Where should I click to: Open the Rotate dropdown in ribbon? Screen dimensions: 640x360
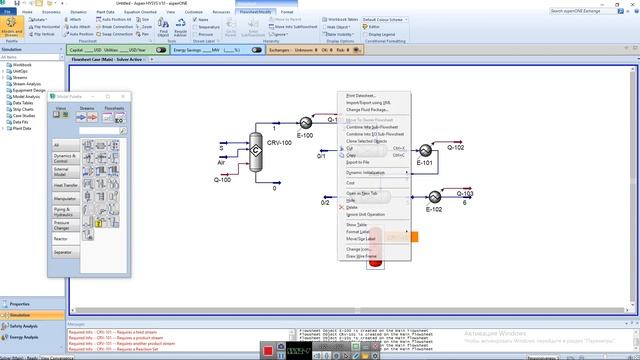click(38, 20)
